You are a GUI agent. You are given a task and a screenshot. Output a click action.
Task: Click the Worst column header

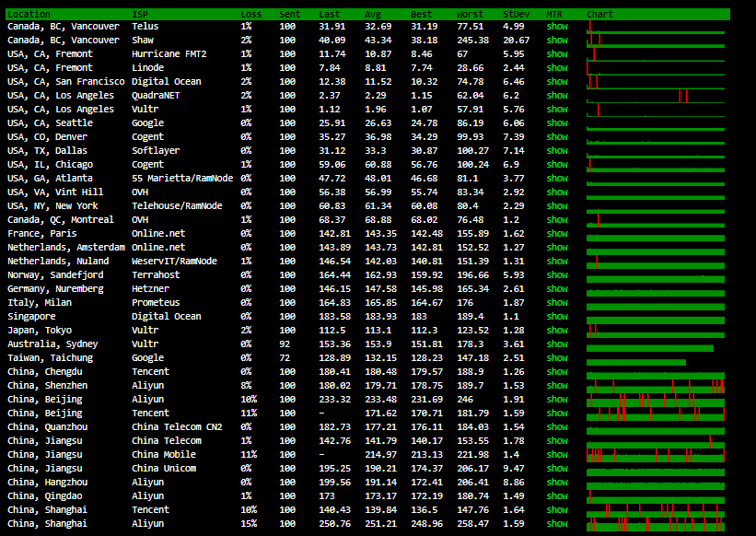[471, 15]
